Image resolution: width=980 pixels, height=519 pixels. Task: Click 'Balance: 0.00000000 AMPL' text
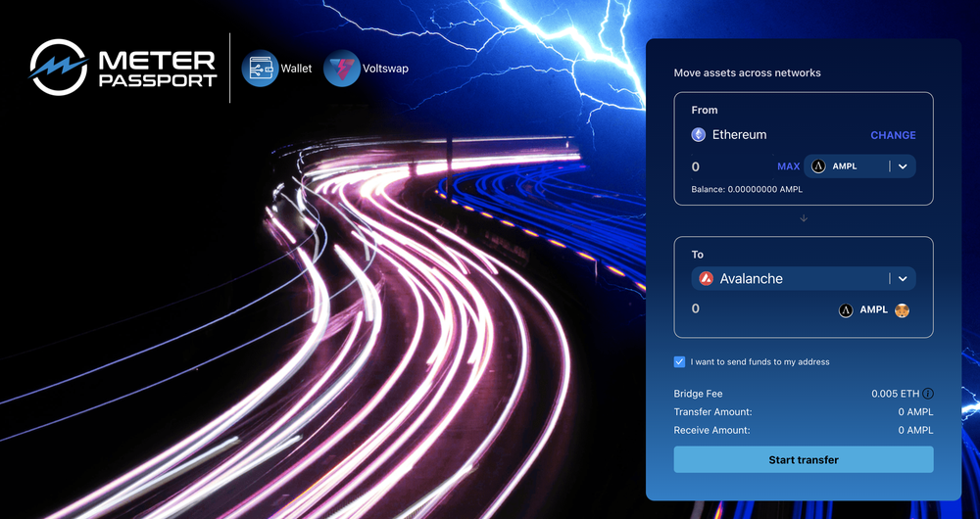[x=747, y=189]
